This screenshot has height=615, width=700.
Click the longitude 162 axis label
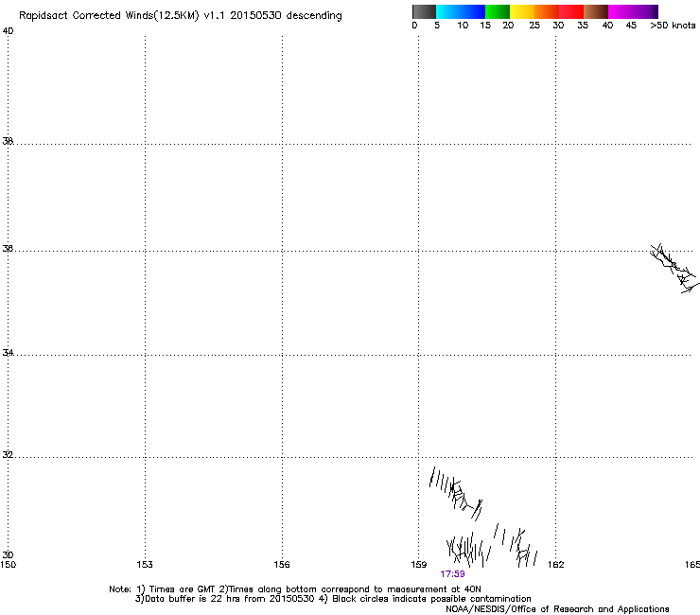pos(556,565)
